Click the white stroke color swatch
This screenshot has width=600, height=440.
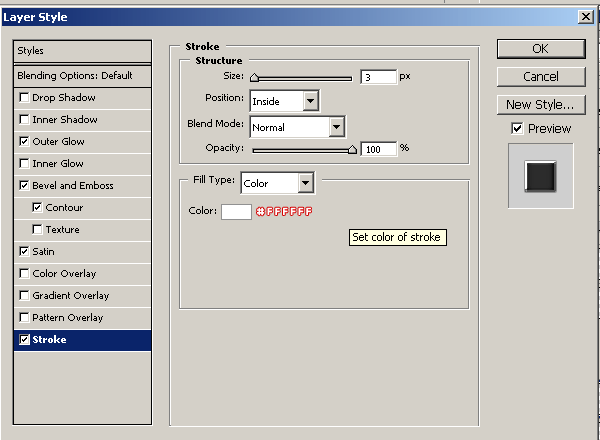click(x=236, y=211)
